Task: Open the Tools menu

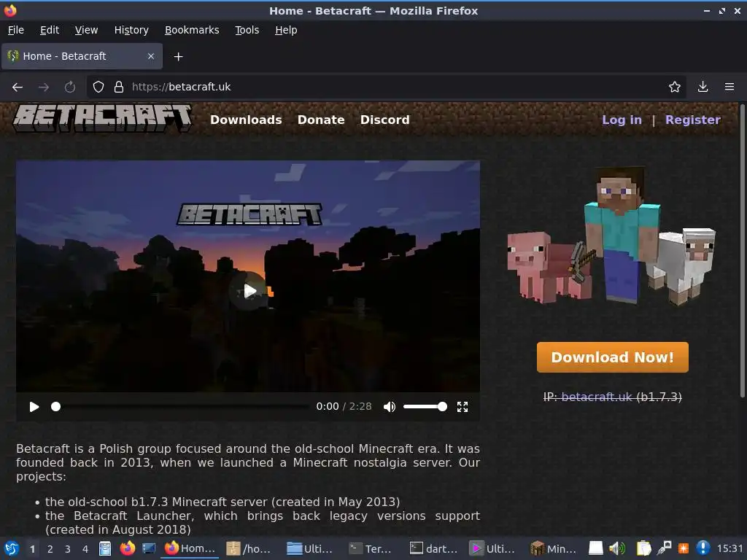Action: click(x=247, y=30)
